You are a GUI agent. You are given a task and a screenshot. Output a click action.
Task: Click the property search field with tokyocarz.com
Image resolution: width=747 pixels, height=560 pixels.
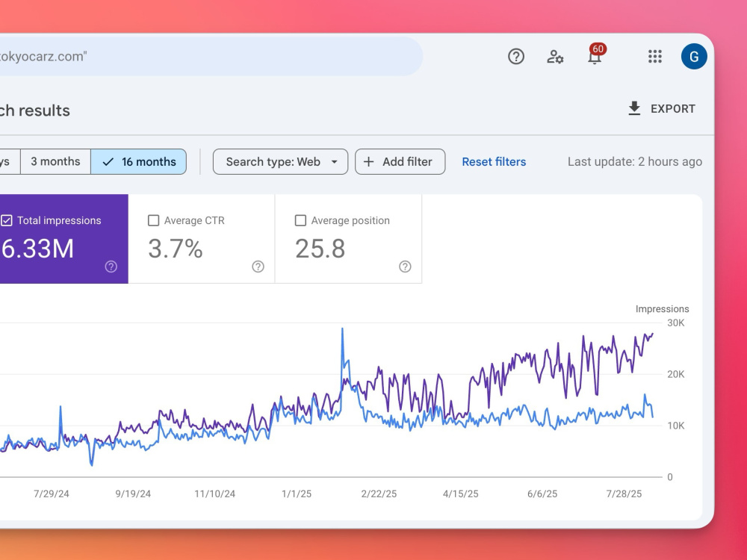point(211,57)
